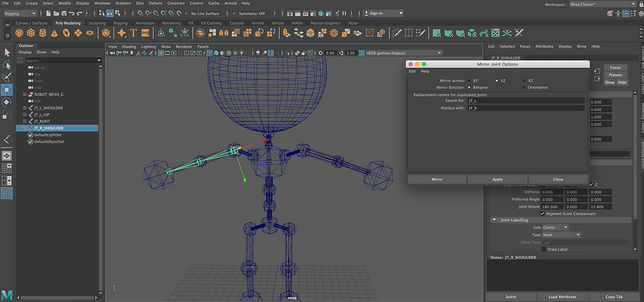Toggle Segment Scale Compensate checkbox
Viewport: 644px width, 302px height.
543,214
